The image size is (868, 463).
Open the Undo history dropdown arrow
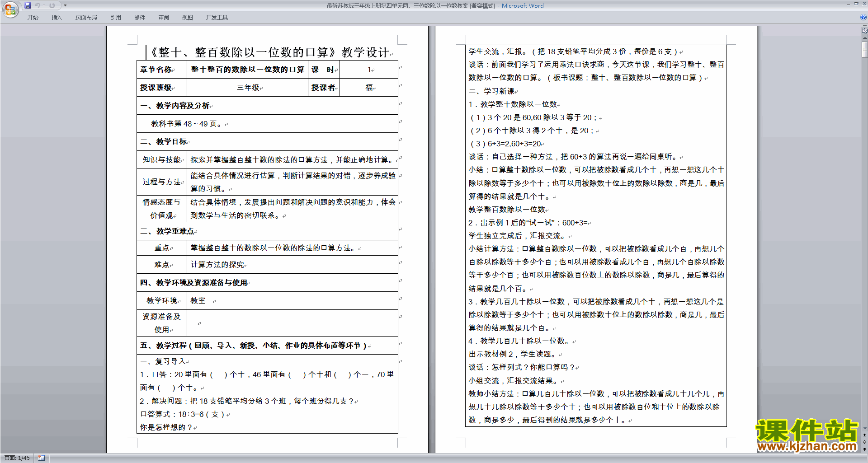coord(44,5)
